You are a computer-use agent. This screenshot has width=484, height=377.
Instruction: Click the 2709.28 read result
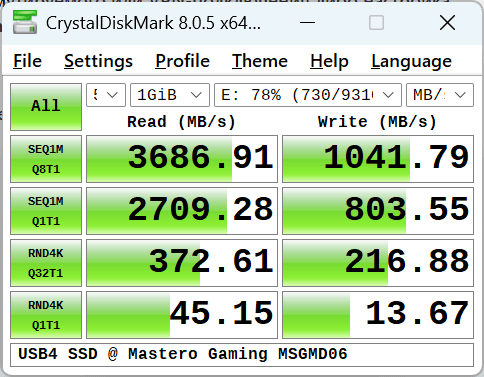tap(182, 211)
